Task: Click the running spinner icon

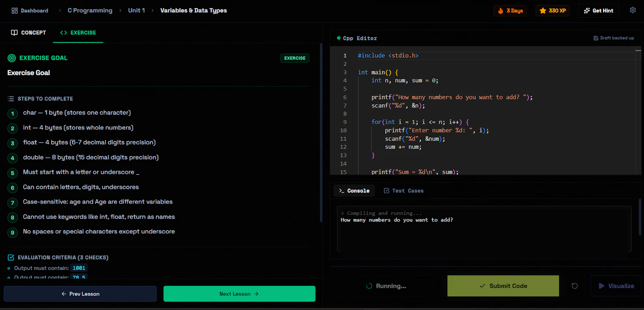Action: pos(369,286)
